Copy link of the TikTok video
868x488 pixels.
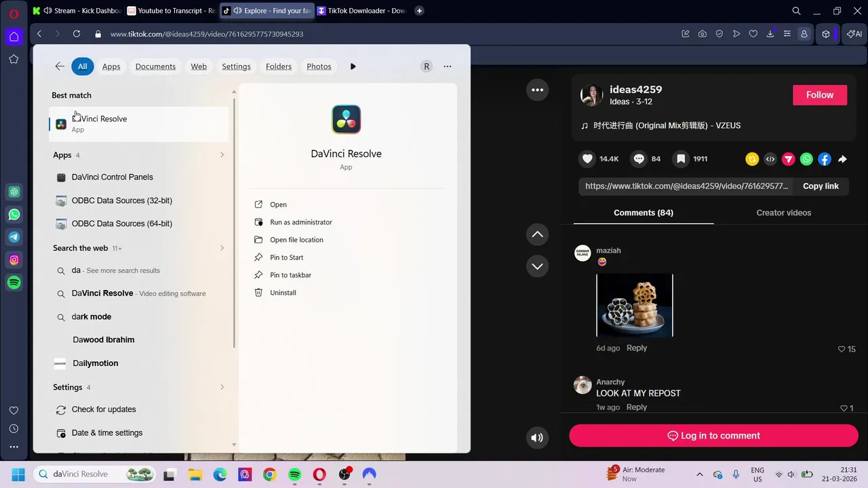[821, 186]
